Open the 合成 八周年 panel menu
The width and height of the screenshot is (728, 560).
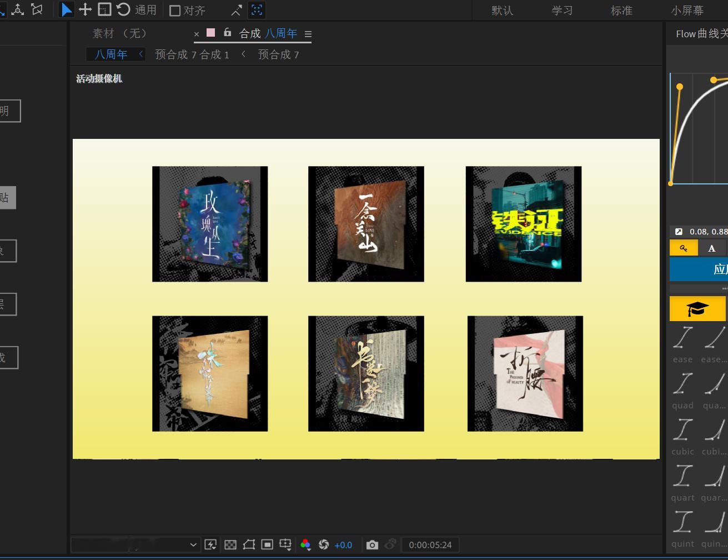point(308,34)
